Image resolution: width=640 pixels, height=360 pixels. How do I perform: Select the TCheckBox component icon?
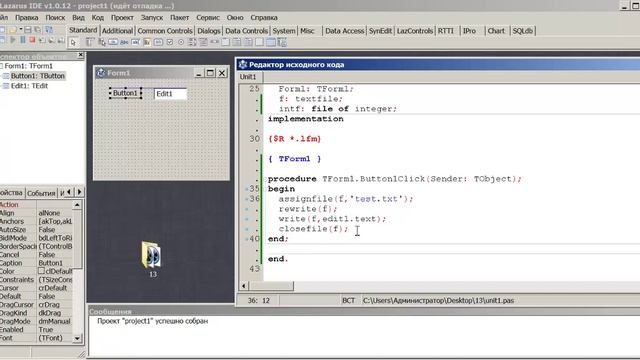click(170, 42)
